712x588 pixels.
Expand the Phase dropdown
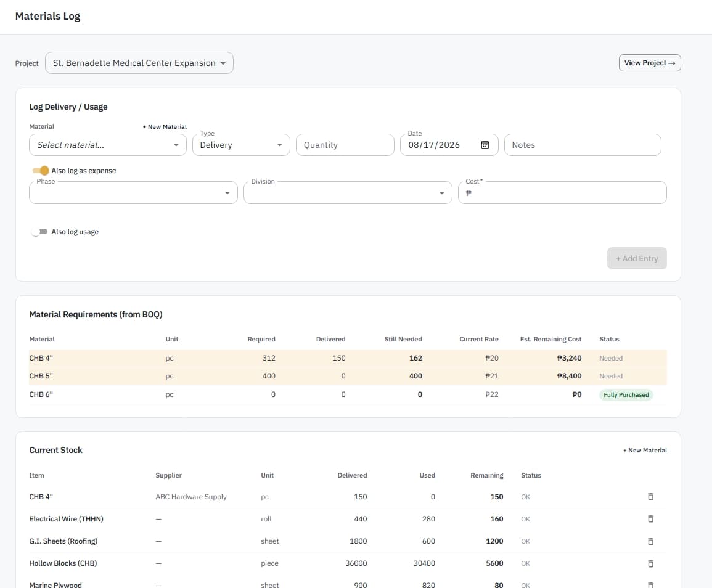click(x=133, y=193)
